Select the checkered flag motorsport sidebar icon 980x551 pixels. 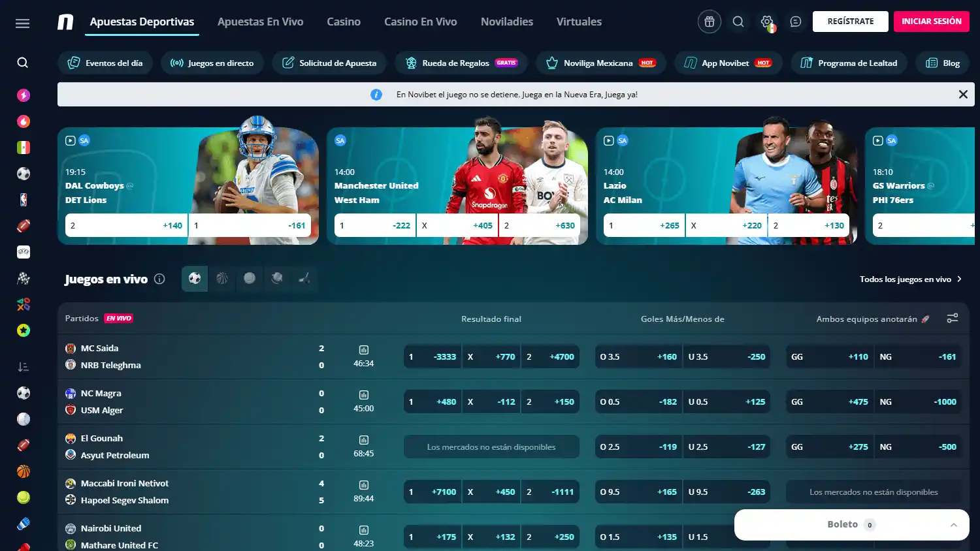coord(24,278)
